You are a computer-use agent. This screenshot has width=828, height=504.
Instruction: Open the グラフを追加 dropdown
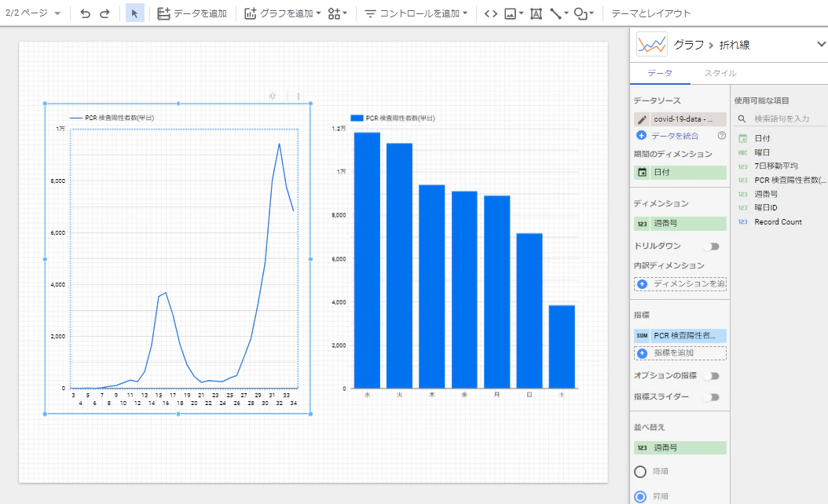pyautogui.click(x=282, y=13)
